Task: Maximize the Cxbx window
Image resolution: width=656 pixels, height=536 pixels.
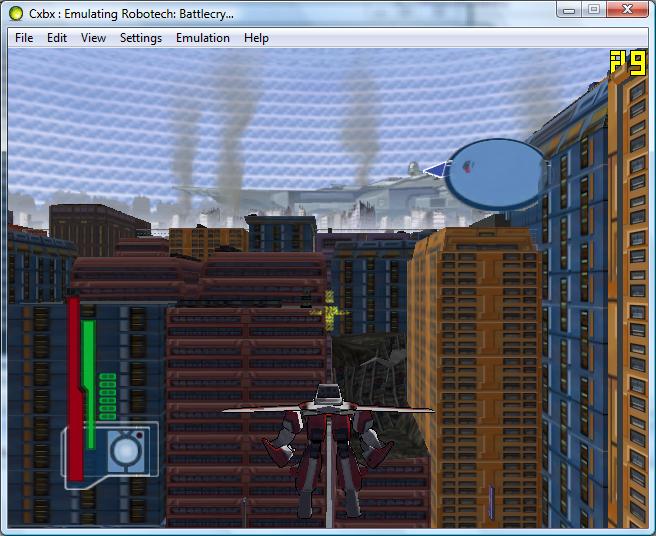Action: pyautogui.click(x=594, y=9)
